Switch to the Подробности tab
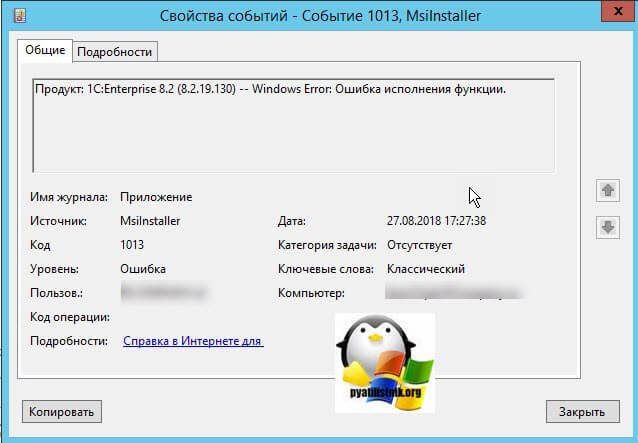 click(115, 52)
